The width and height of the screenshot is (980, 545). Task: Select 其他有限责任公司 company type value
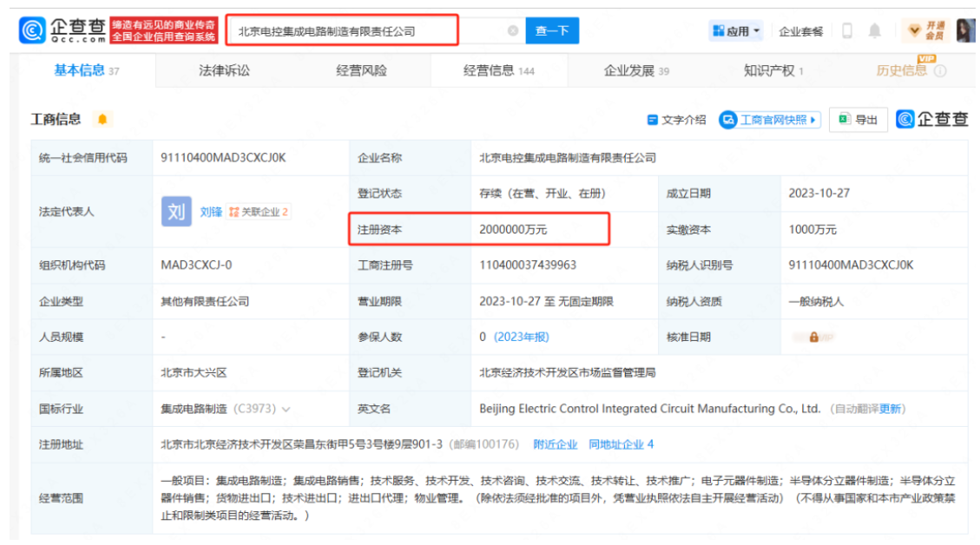pyautogui.click(x=205, y=301)
